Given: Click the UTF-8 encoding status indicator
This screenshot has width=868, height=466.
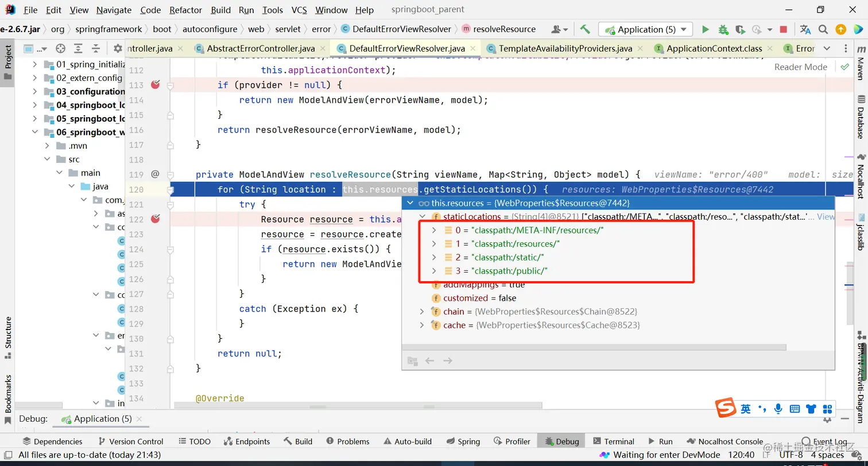Looking at the screenshot, I should click(791, 455).
